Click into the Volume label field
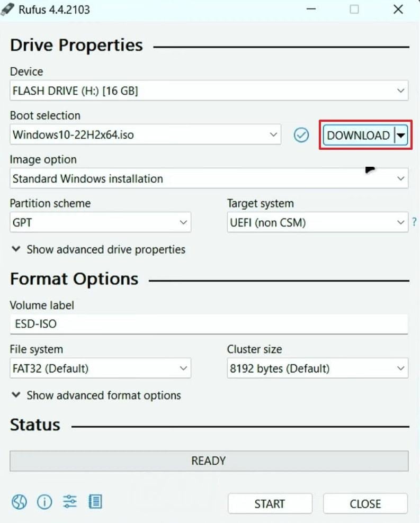 [x=209, y=324]
